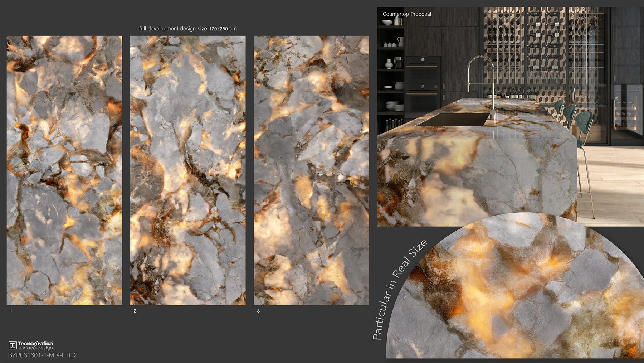The width and height of the screenshot is (644, 363).
Task: Click the 'full development design size 120x280 cm' caption
Action: tap(188, 29)
